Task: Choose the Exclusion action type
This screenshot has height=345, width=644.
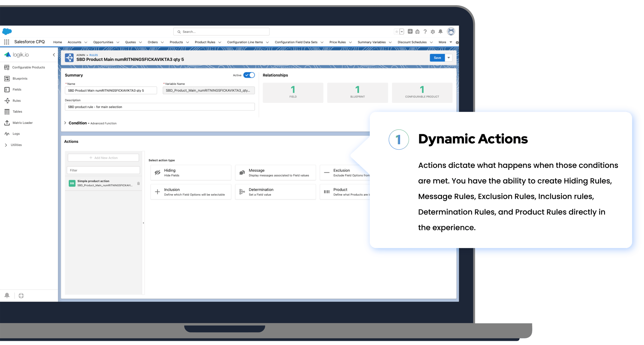Action: 345,173
